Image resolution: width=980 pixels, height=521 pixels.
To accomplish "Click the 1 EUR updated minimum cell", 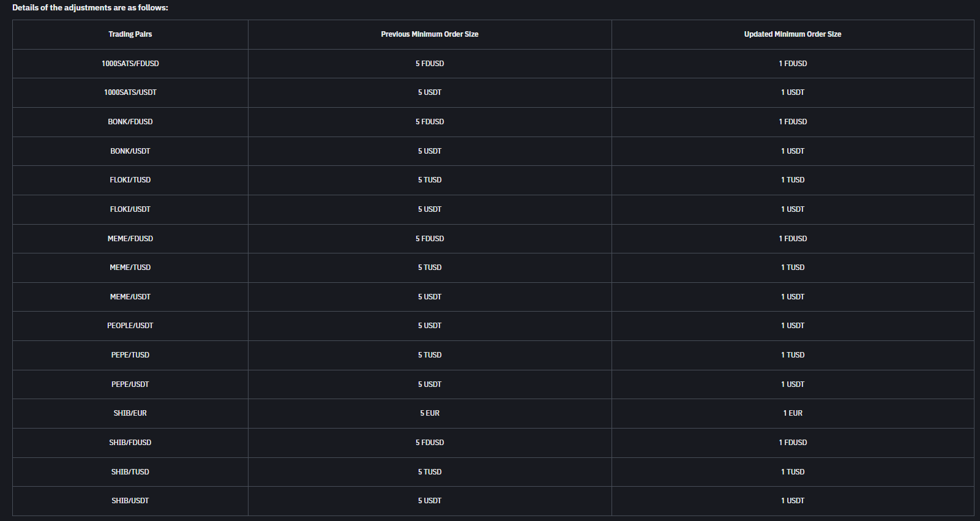I will [792, 413].
